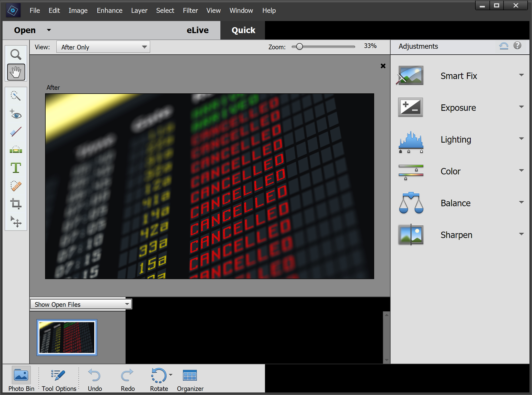Select the Text tool
This screenshot has height=395, width=532.
[x=15, y=168]
